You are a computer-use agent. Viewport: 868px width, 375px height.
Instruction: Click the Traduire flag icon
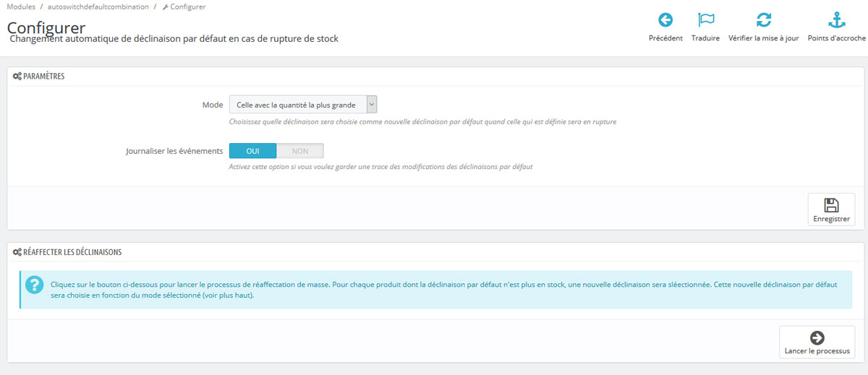point(705,20)
